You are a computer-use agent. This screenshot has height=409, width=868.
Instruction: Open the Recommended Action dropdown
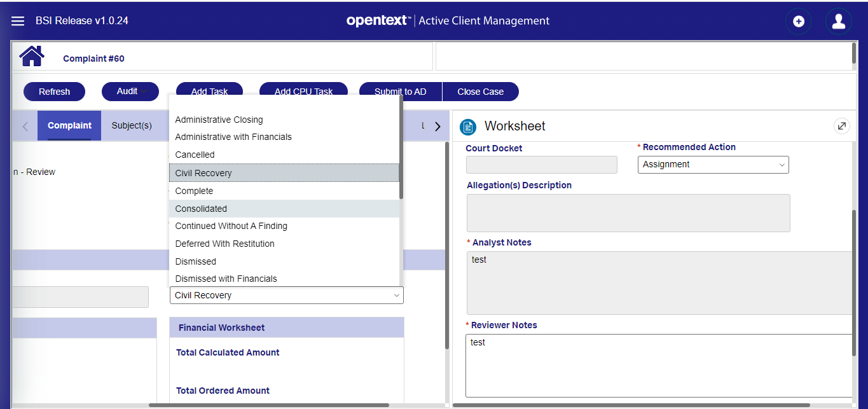[713, 165]
